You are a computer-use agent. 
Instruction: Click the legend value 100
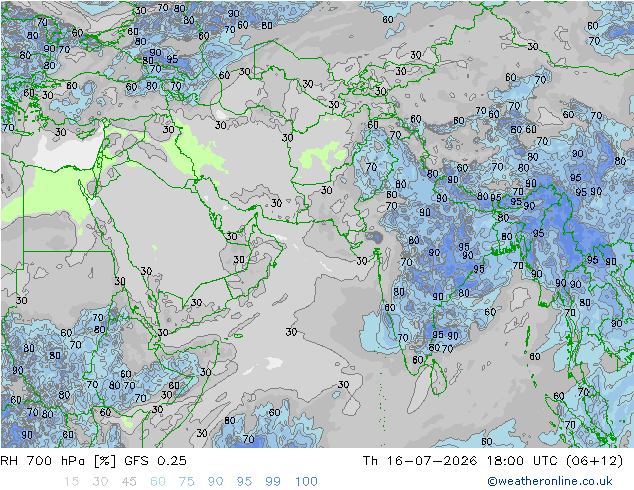pyautogui.click(x=306, y=482)
